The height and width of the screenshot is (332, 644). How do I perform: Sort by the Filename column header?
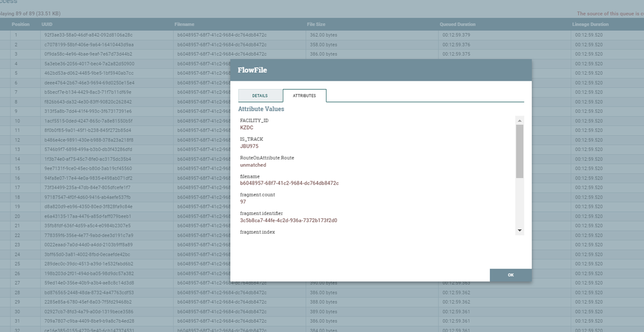click(185, 25)
